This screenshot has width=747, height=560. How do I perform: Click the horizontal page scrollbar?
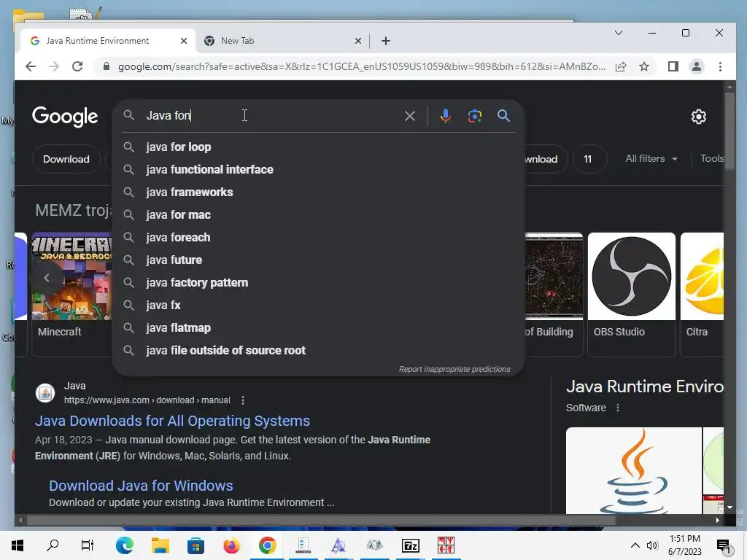(x=322, y=521)
